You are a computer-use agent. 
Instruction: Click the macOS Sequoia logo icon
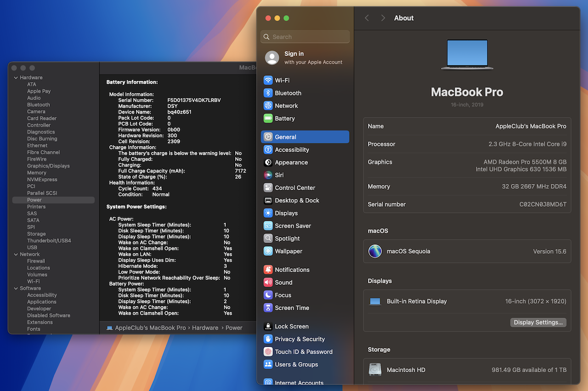tap(375, 251)
